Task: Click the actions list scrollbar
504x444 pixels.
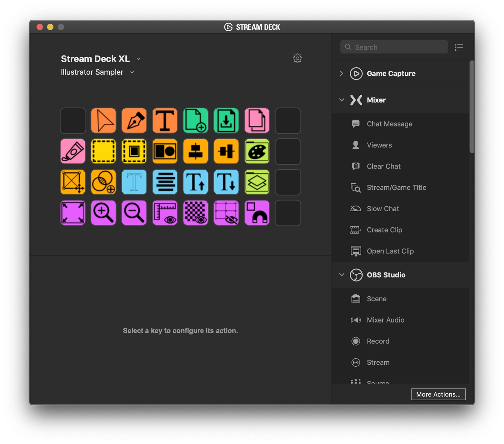Action: [472, 107]
